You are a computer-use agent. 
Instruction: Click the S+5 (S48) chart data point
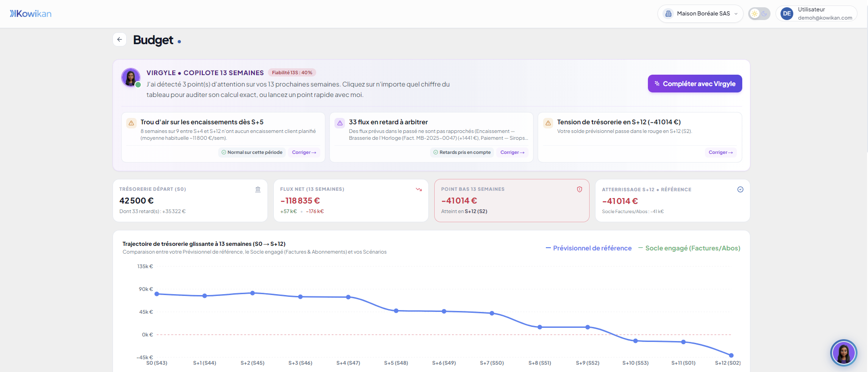[x=396, y=311]
